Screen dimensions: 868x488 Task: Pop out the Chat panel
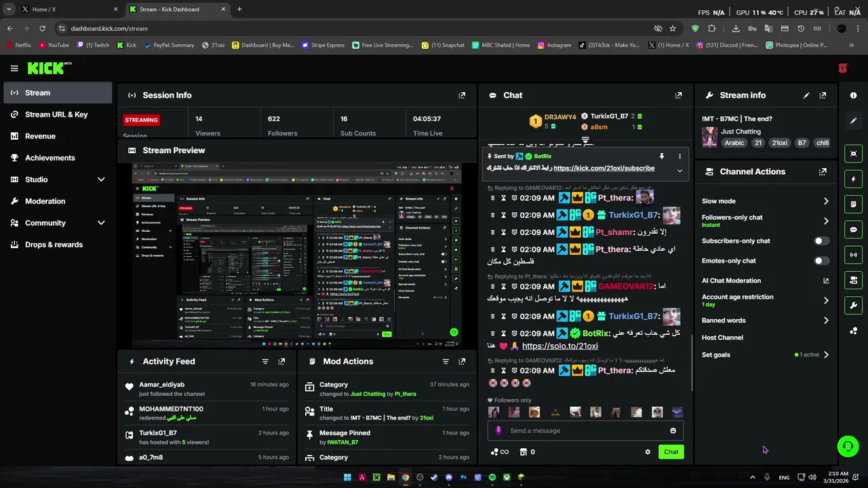678,96
